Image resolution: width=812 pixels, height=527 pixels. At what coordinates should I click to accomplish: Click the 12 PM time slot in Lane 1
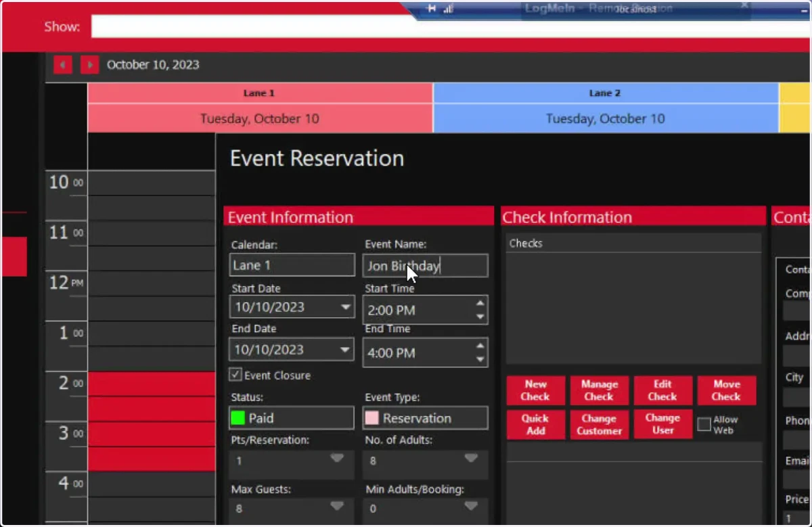tap(152, 283)
